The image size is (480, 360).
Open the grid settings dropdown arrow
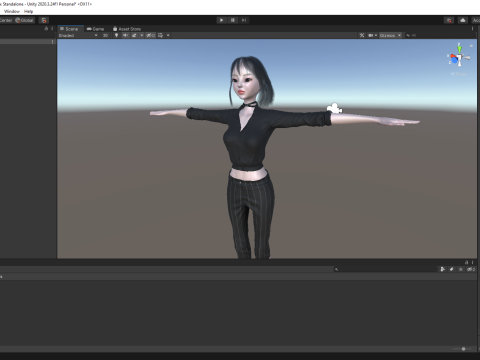(x=168, y=35)
